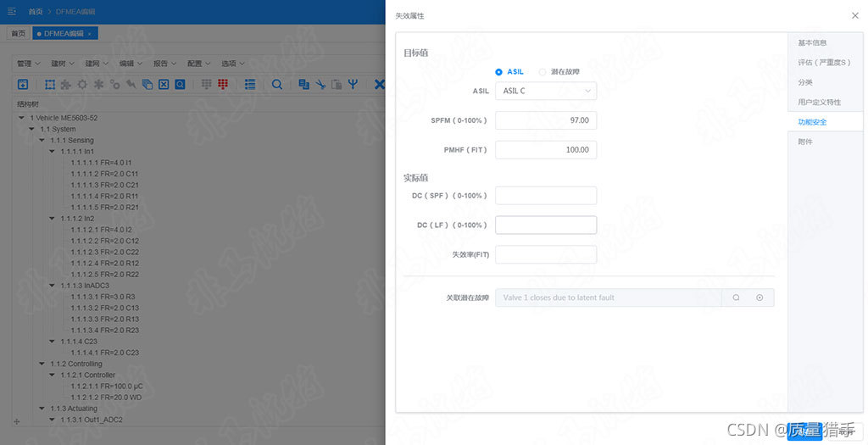The height and width of the screenshot is (445, 868).
Task: Click the gear-shaped toolbar icon
Action: click(82, 84)
